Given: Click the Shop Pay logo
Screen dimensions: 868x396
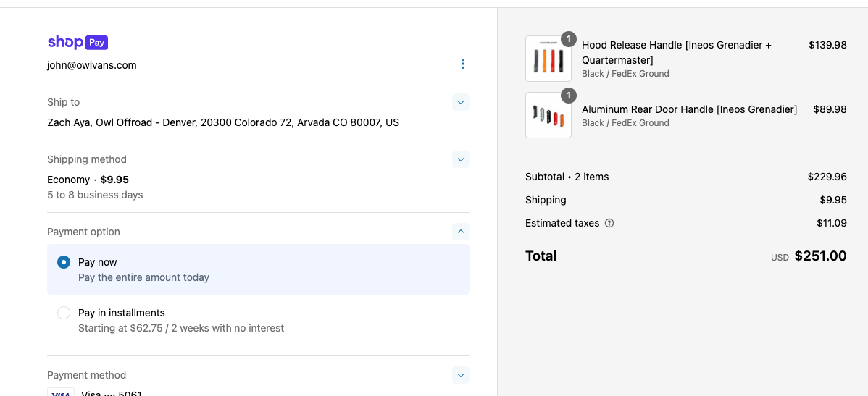Looking at the screenshot, I should tap(78, 42).
